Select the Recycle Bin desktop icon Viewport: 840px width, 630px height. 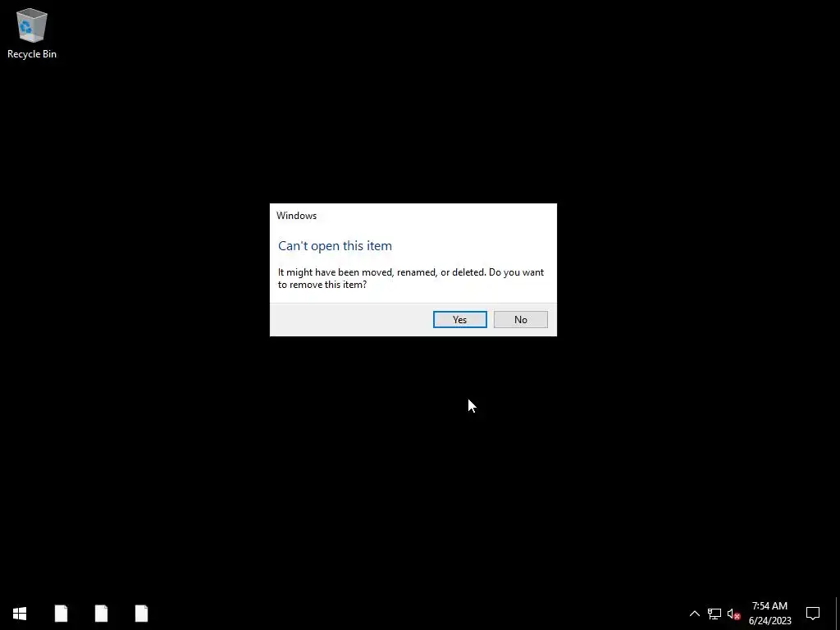[x=32, y=33]
